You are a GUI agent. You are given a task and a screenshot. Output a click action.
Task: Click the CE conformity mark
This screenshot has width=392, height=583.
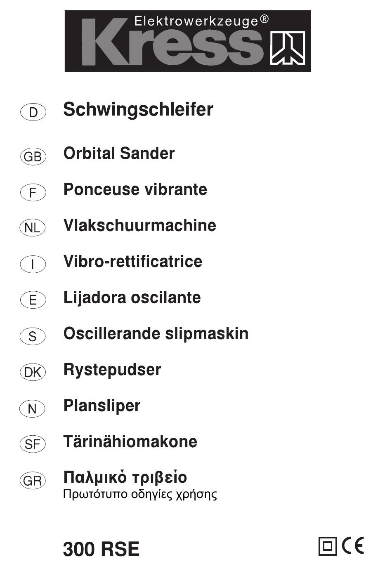click(x=353, y=546)
